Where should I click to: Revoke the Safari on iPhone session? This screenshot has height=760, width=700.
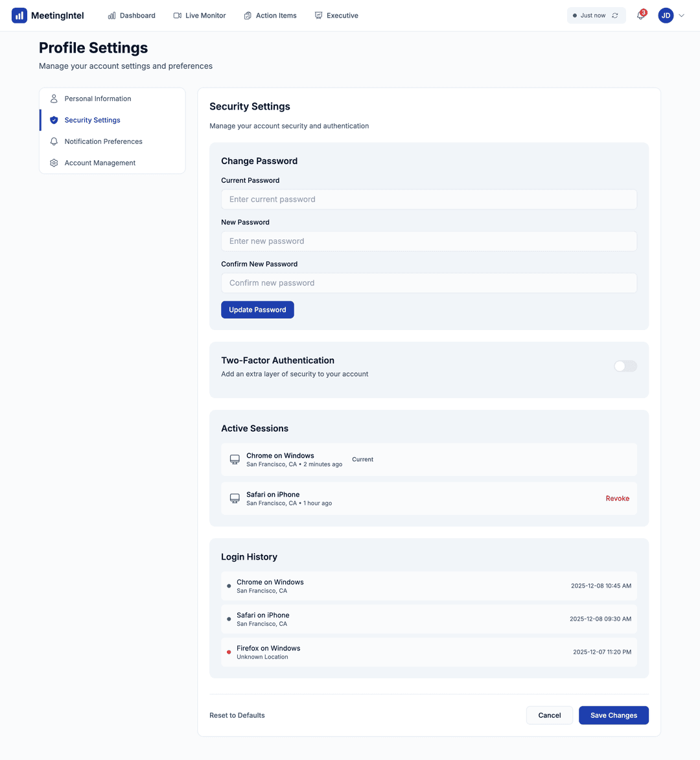pyautogui.click(x=617, y=499)
